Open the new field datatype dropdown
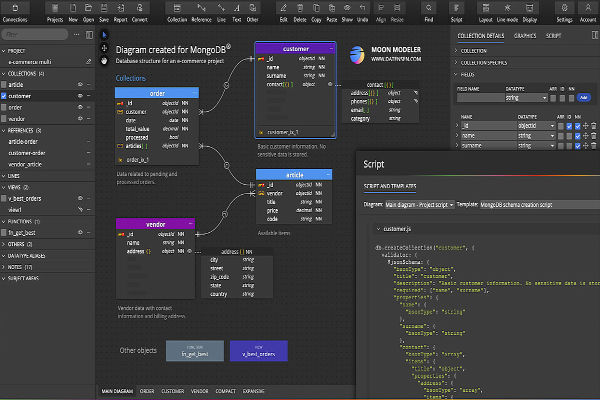The image size is (600, 400). 526,98
